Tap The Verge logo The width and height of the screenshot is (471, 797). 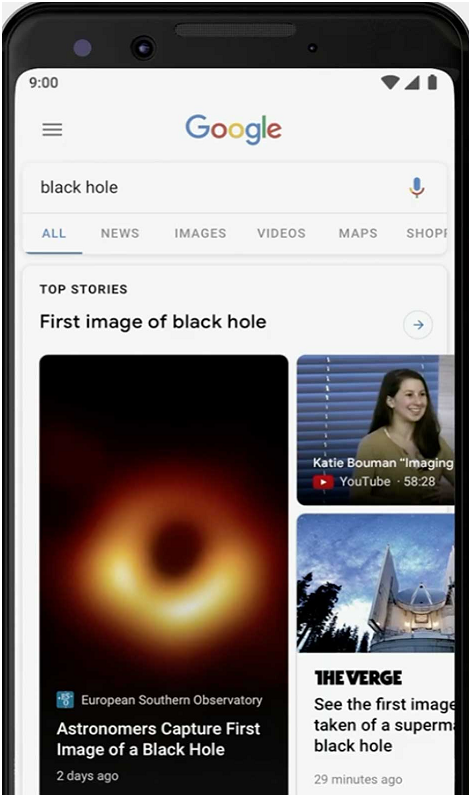pyautogui.click(x=358, y=678)
